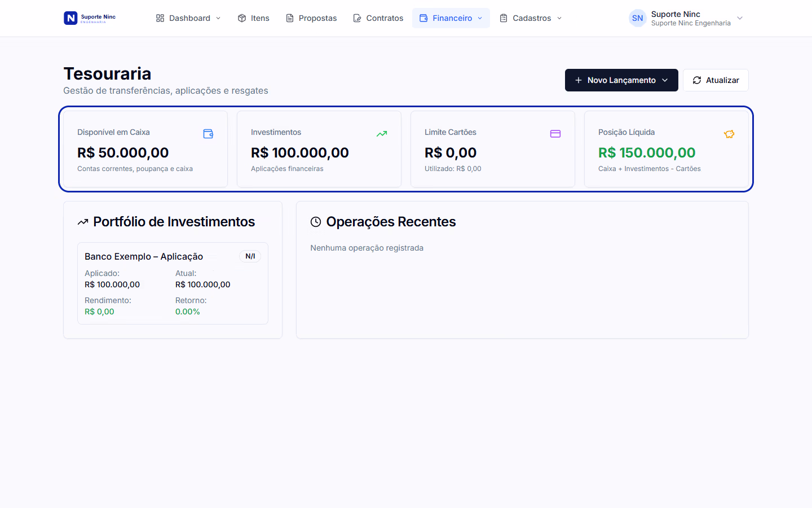Screen dimensions: 812x508
Task: Click the Suporte Ninc logo icon
Action: (x=70, y=18)
